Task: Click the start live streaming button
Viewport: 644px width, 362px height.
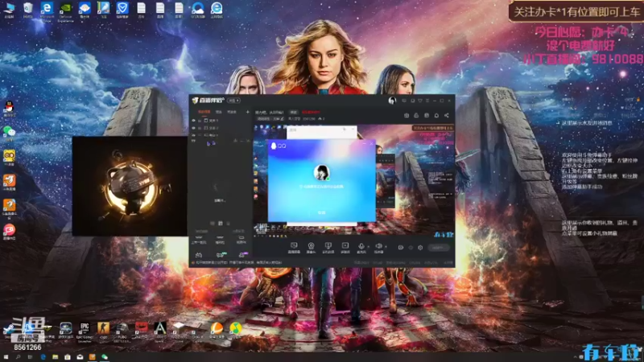Action: (438, 248)
